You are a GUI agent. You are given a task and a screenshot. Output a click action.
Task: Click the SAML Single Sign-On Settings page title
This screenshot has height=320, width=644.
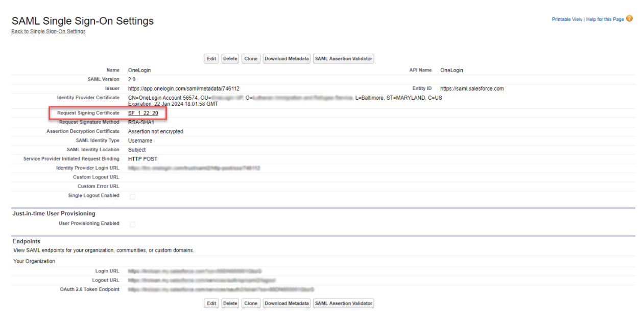pyautogui.click(x=83, y=21)
